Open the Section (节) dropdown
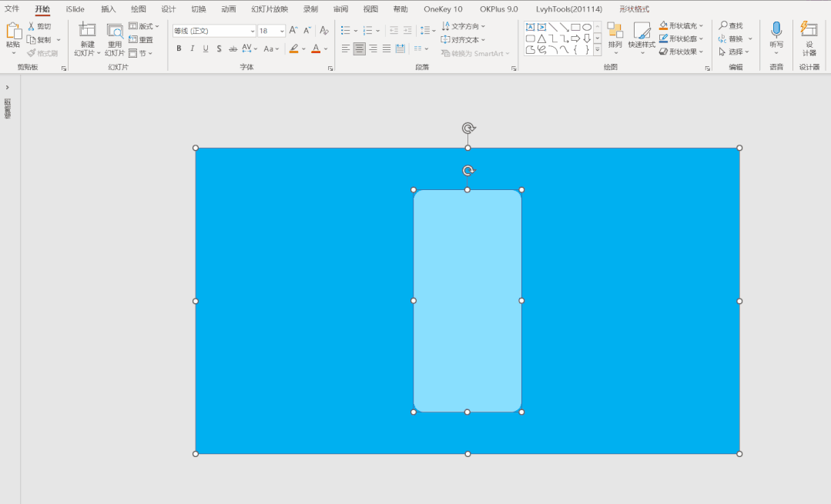 click(141, 53)
